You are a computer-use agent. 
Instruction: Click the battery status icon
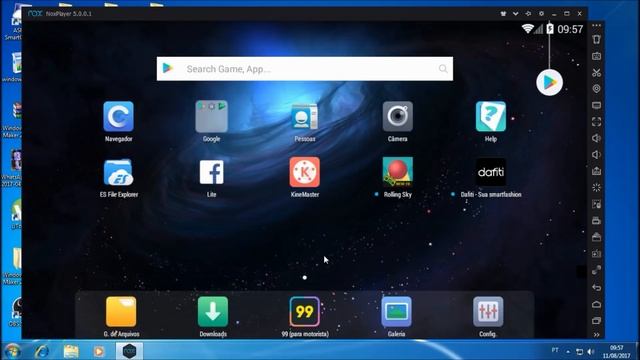tap(550, 29)
